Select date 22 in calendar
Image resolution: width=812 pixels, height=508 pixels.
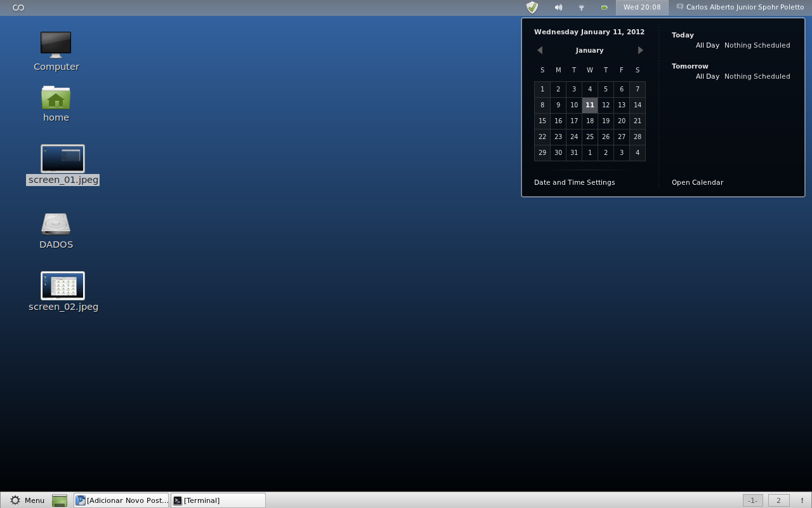click(542, 137)
